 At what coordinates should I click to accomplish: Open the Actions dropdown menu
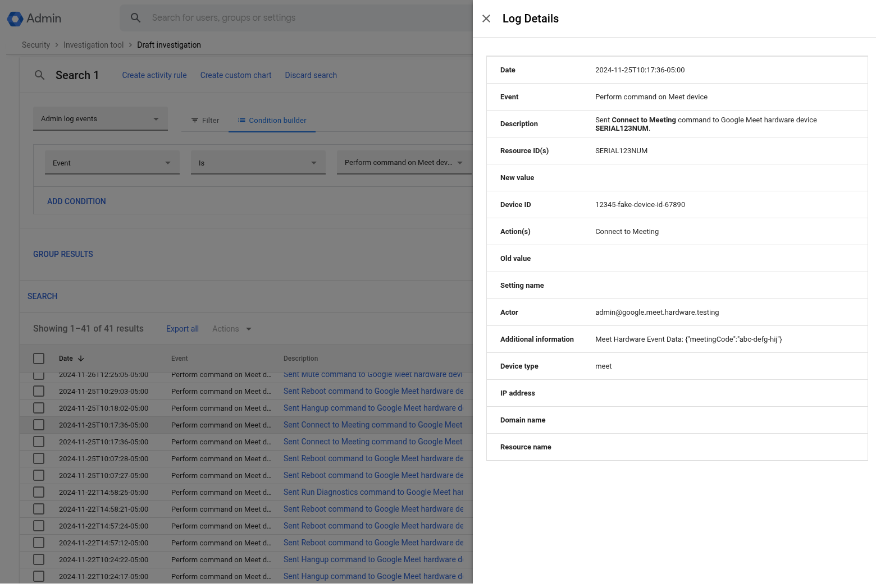click(232, 329)
